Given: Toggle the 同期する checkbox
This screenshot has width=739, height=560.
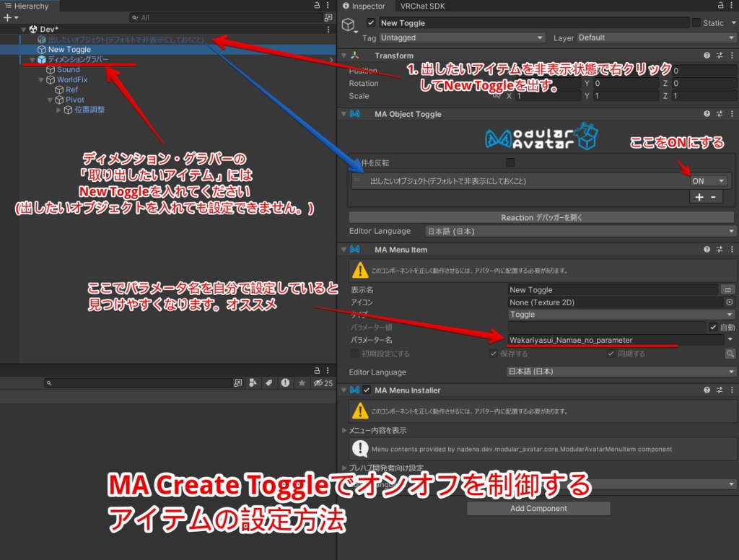Looking at the screenshot, I should pyautogui.click(x=611, y=354).
